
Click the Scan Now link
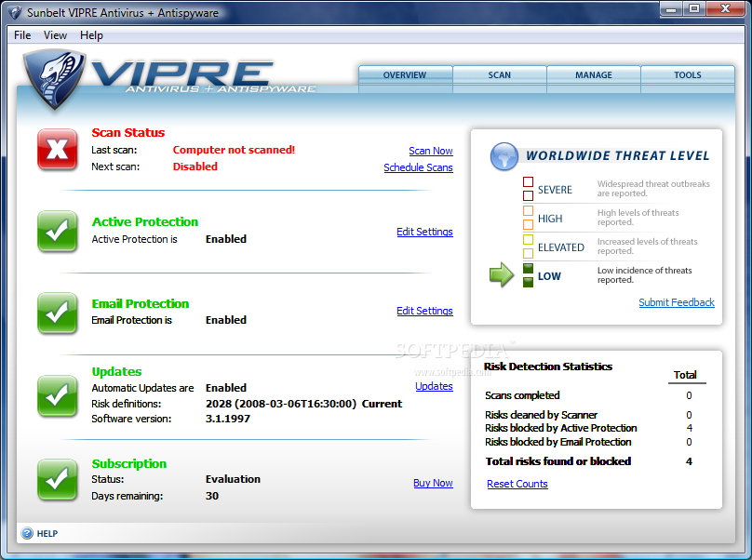tap(431, 151)
